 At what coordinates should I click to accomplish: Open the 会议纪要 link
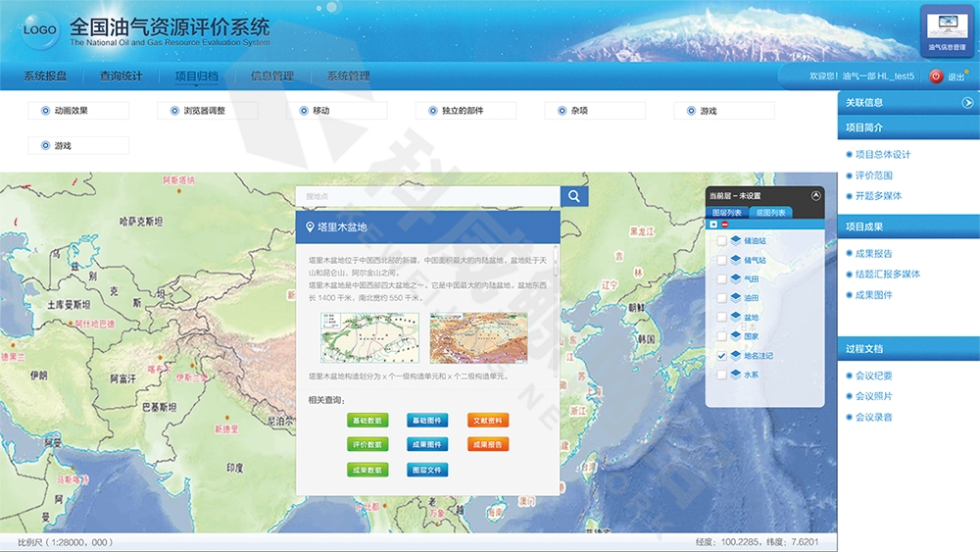coord(874,376)
